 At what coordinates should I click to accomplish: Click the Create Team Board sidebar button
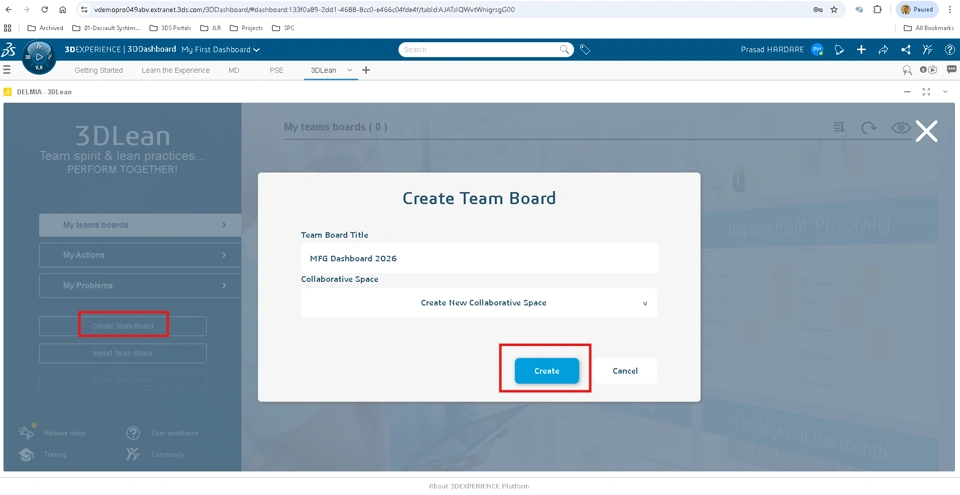coord(122,326)
